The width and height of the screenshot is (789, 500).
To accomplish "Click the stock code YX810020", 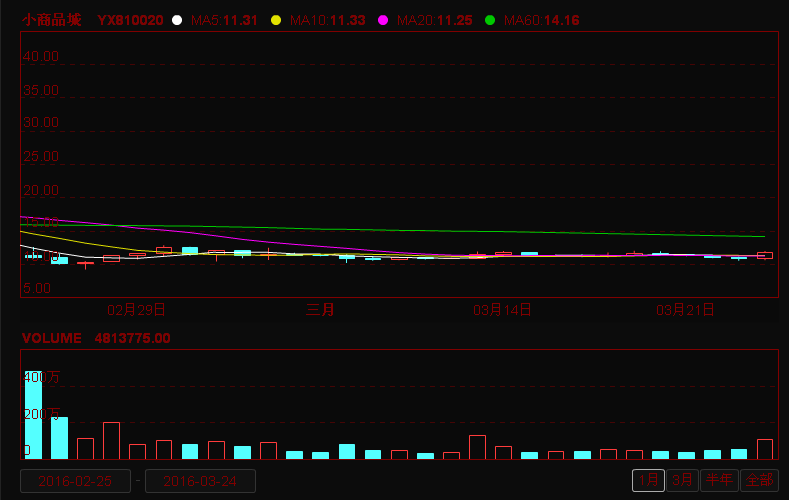I will point(130,20).
